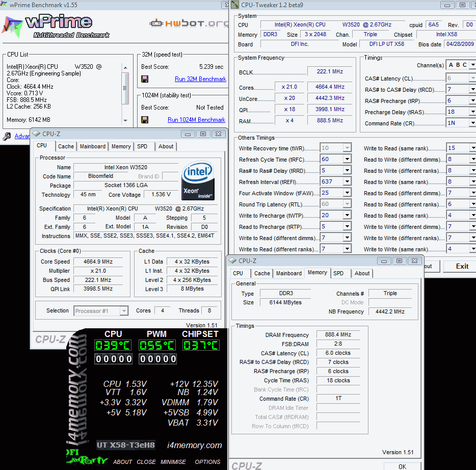The height and width of the screenshot is (470, 476).
Task: Click the CPU-Z processor window title icon
Action: tap(36, 134)
